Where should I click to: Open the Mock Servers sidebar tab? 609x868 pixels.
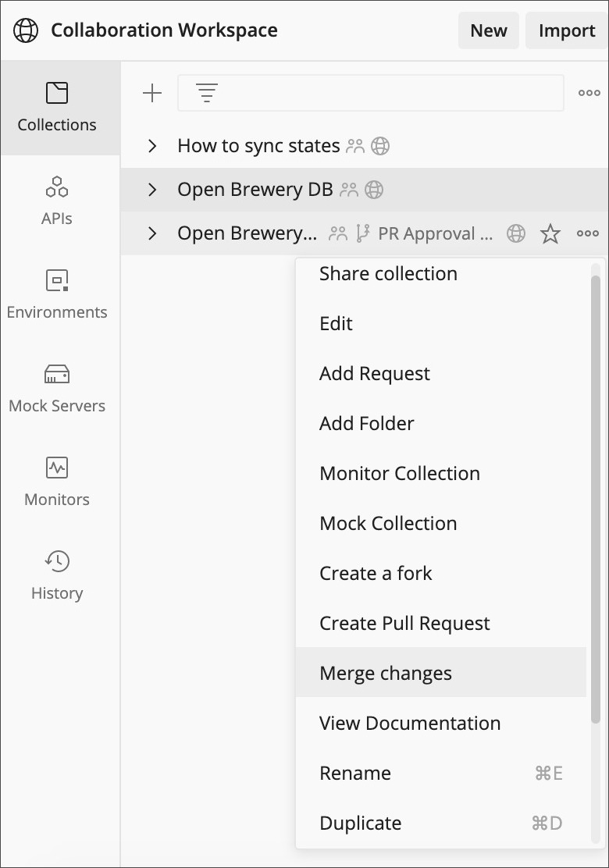click(x=57, y=389)
